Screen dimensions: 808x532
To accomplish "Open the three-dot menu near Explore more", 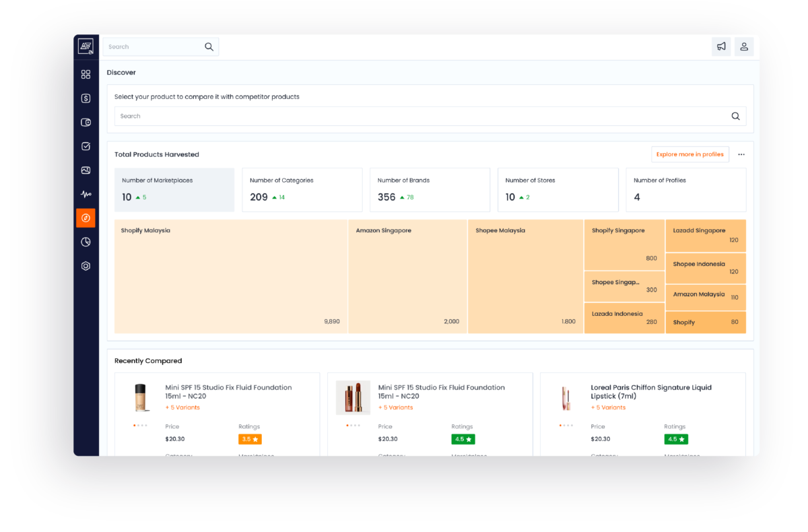I will pyautogui.click(x=741, y=154).
